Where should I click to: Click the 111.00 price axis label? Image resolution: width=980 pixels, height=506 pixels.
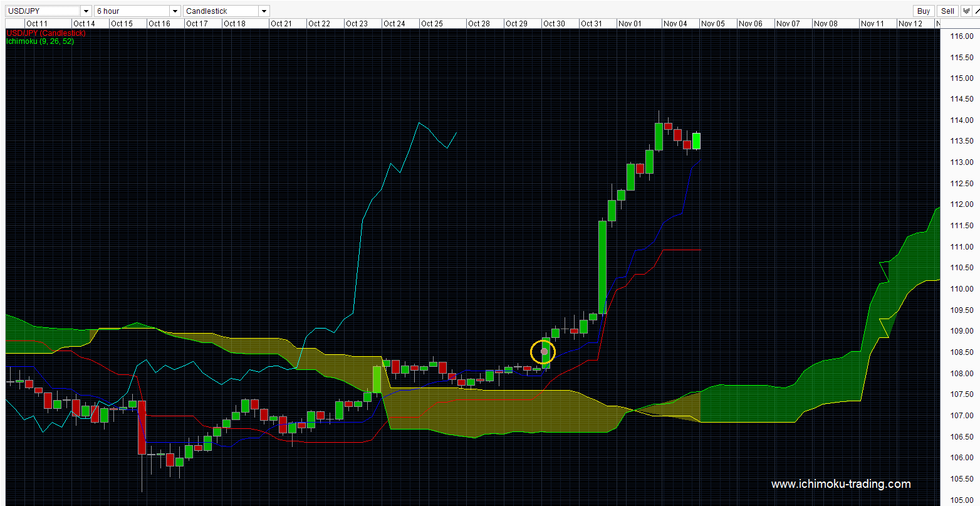click(962, 247)
